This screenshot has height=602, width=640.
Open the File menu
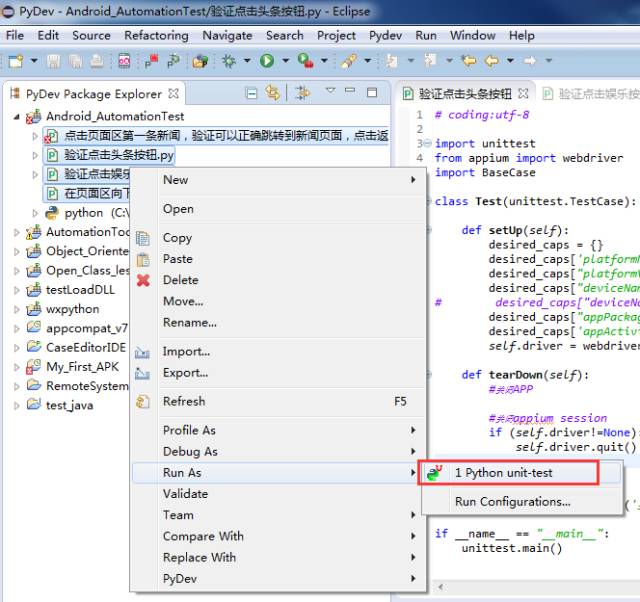[15, 36]
